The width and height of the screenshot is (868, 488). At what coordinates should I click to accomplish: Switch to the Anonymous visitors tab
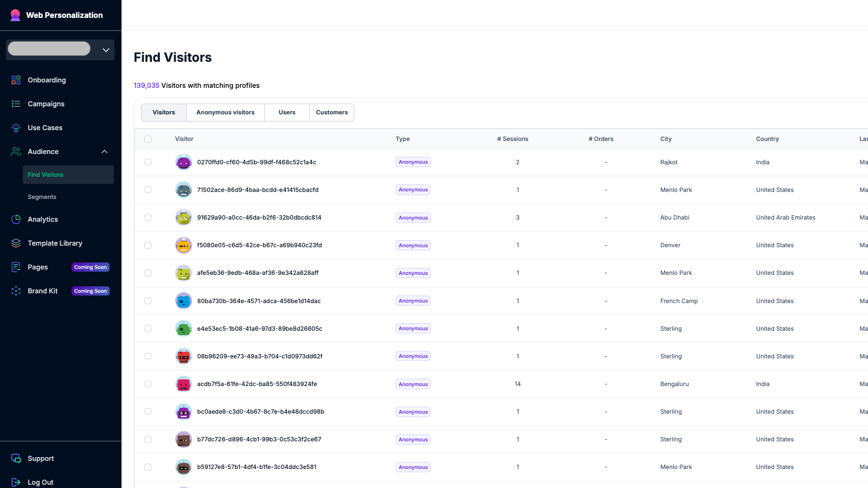[225, 112]
